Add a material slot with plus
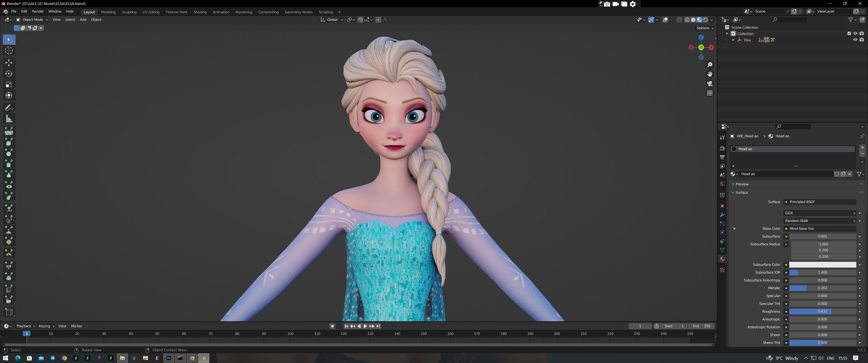The height and width of the screenshot is (363, 868). 862,148
